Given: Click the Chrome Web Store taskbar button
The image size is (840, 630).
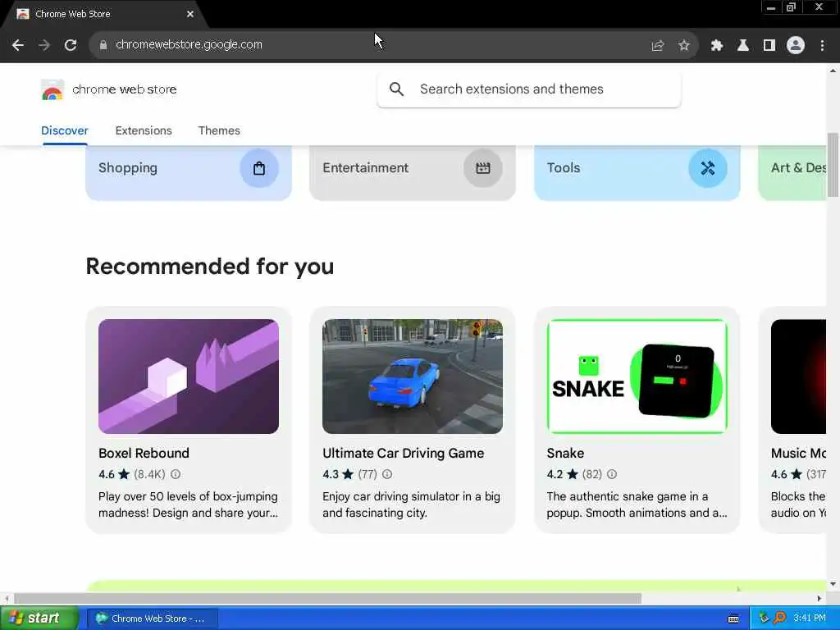Looking at the screenshot, I should pyautogui.click(x=152, y=619).
